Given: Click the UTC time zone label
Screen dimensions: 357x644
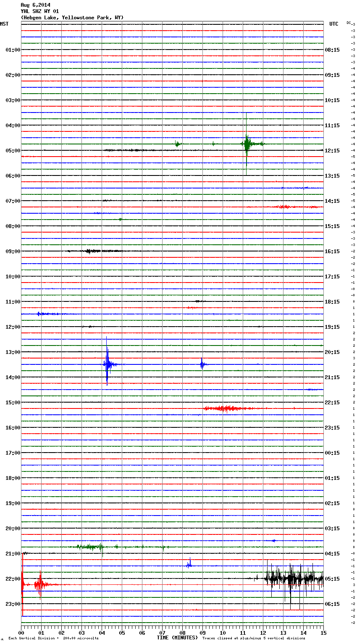Looking at the screenshot, I should tap(334, 24).
